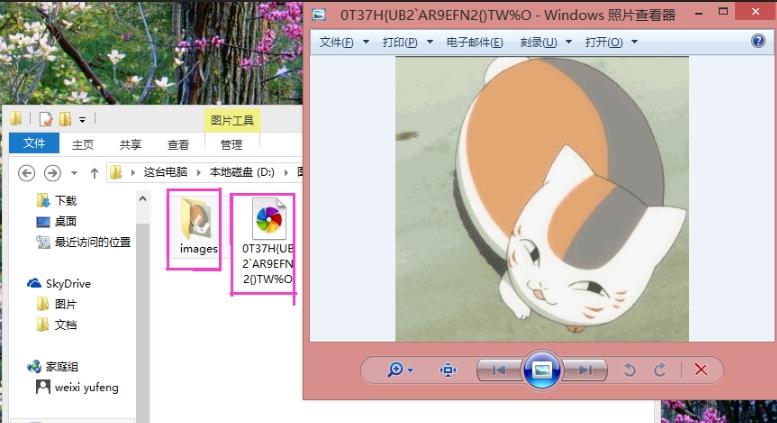
Task: Expand arrow next to 打印(P)
Action: point(430,42)
